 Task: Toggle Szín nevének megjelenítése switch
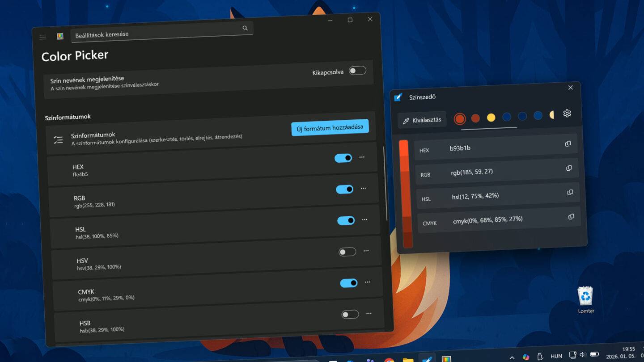(x=357, y=71)
